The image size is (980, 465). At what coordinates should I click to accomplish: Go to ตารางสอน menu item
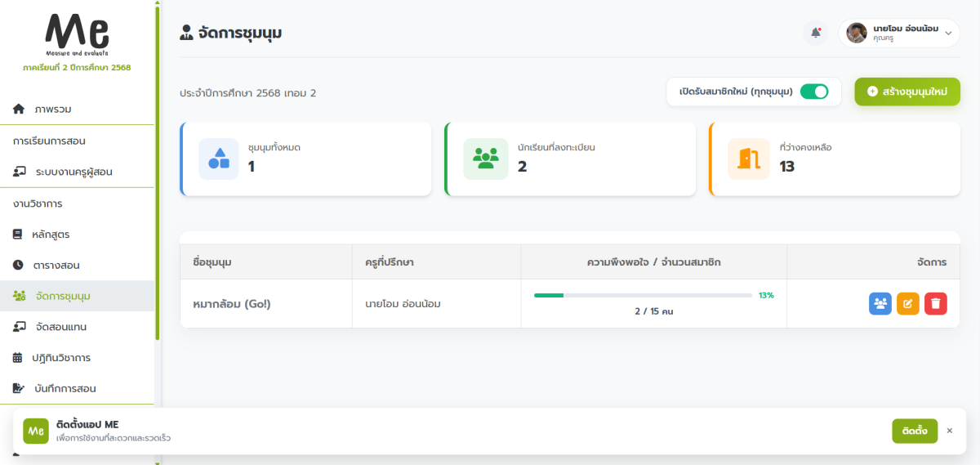[56, 266]
